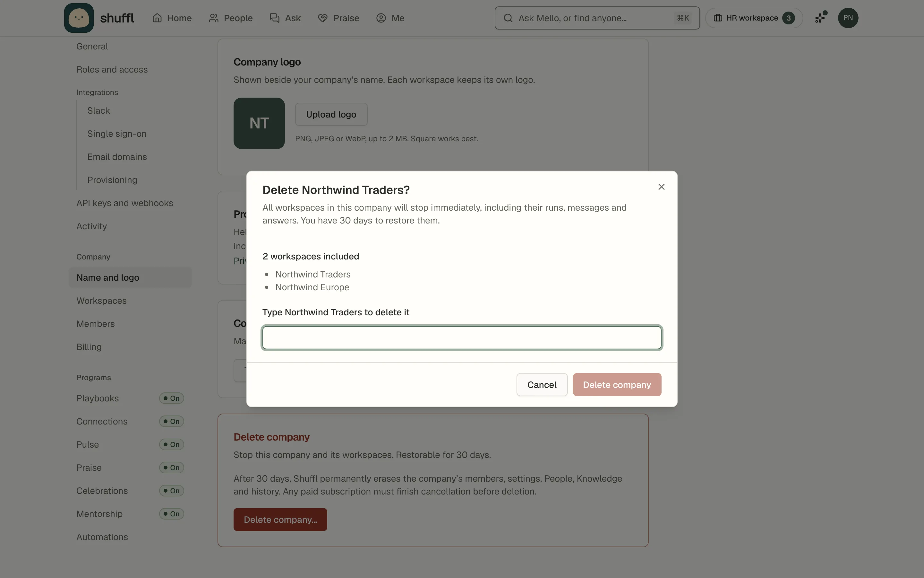Open Automations in the sidebar
The height and width of the screenshot is (578, 924).
102,537
